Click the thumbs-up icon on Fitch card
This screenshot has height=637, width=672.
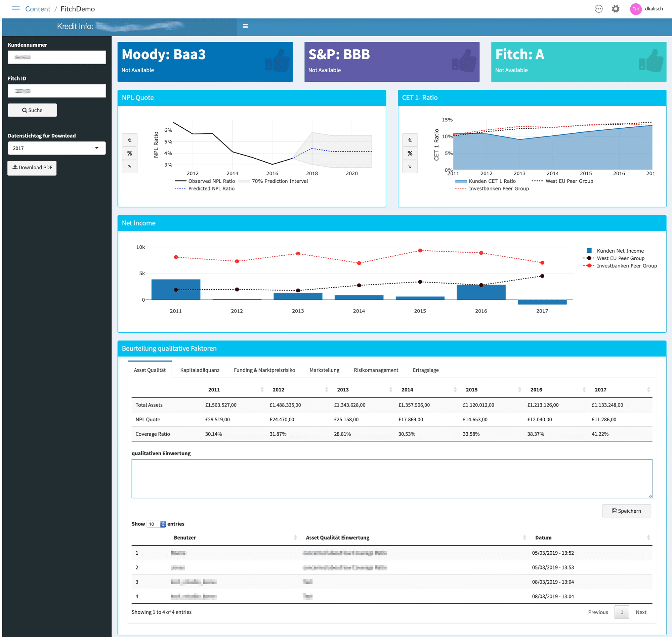click(651, 61)
